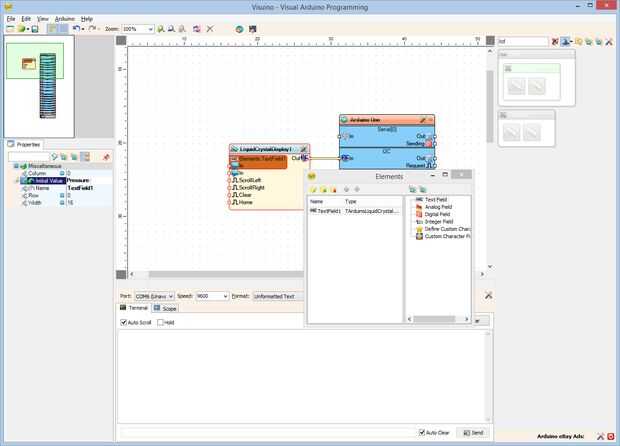620x446 pixels.
Task: Click the Redo arrow icon
Action: (92, 29)
